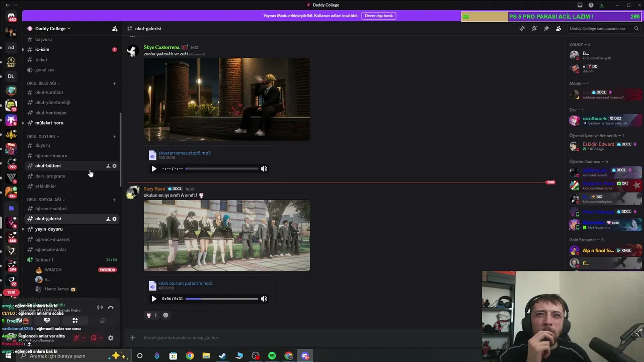Play silah olurum patlarim.mp3 audio
This screenshot has width=644, height=362.
pos(154,299)
